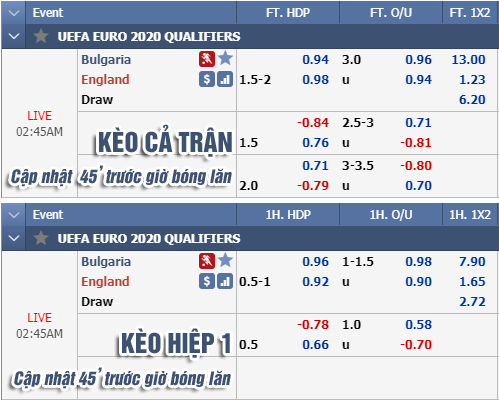Collapse UEFA EURO 2020 QUALIFIERS group in FT table
This screenshot has height=405, width=499.
click(x=14, y=36)
